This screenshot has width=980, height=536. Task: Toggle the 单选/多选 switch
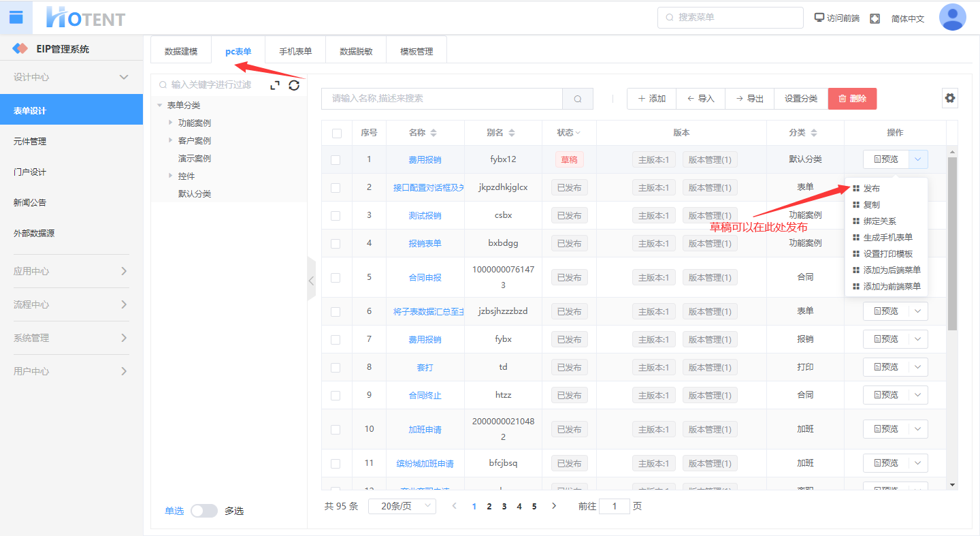click(203, 511)
